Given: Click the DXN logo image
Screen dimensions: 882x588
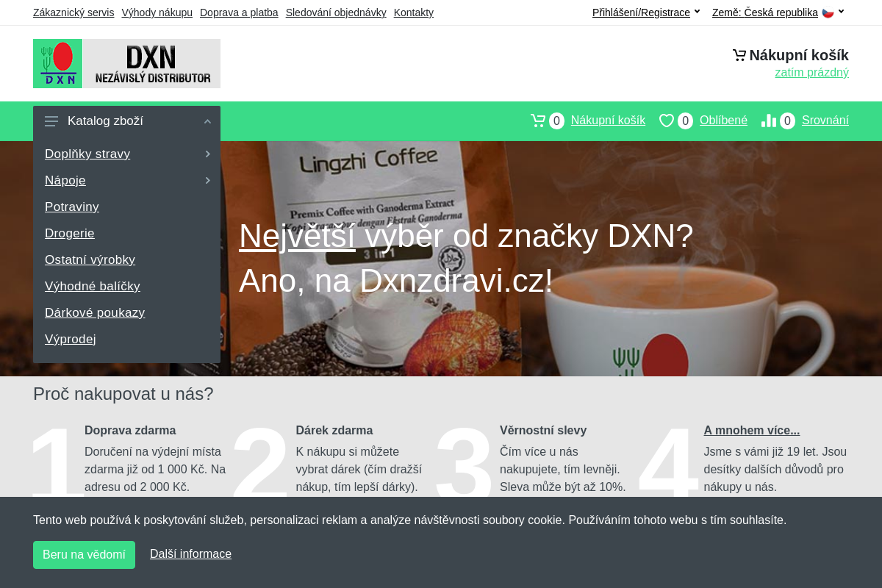Looking at the screenshot, I should (x=126, y=63).
